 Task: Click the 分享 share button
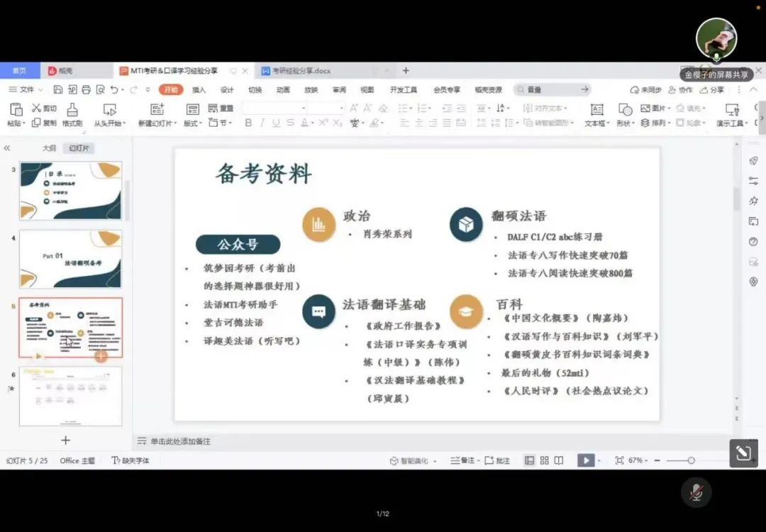click(x=712, y=90)
